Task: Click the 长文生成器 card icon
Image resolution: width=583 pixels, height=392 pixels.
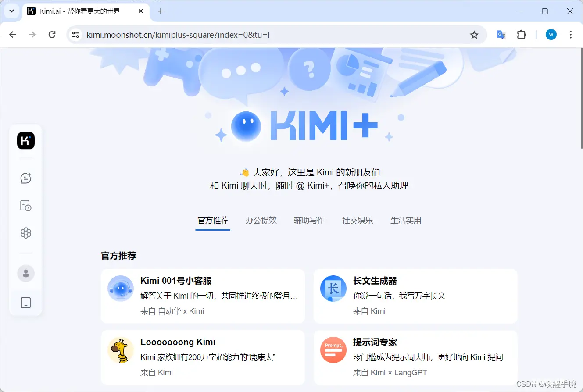Action: coord(333,289)
